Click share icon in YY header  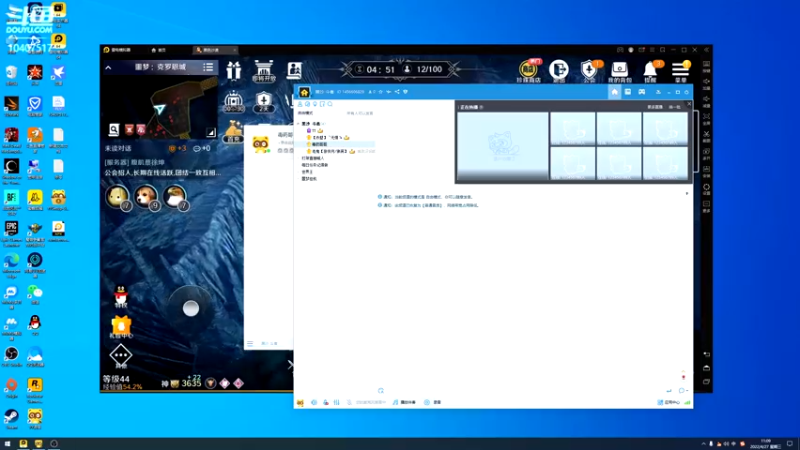(397, 92)
